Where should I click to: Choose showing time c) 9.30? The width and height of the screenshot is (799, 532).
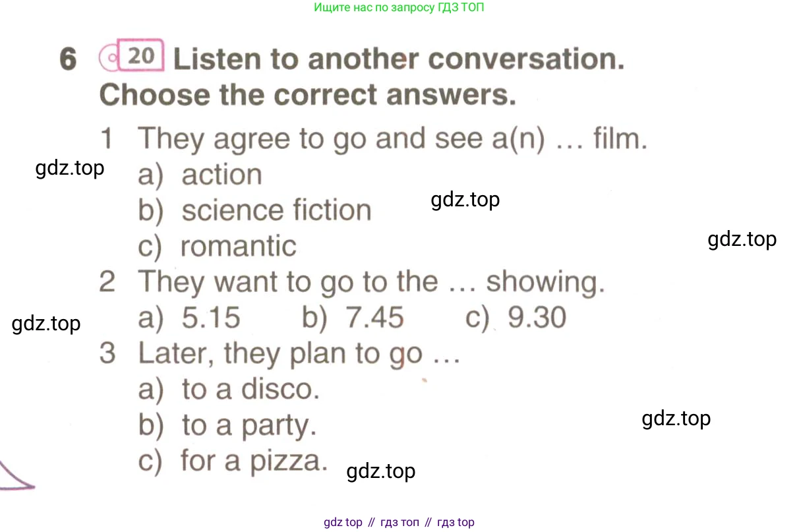pos(516,318)
